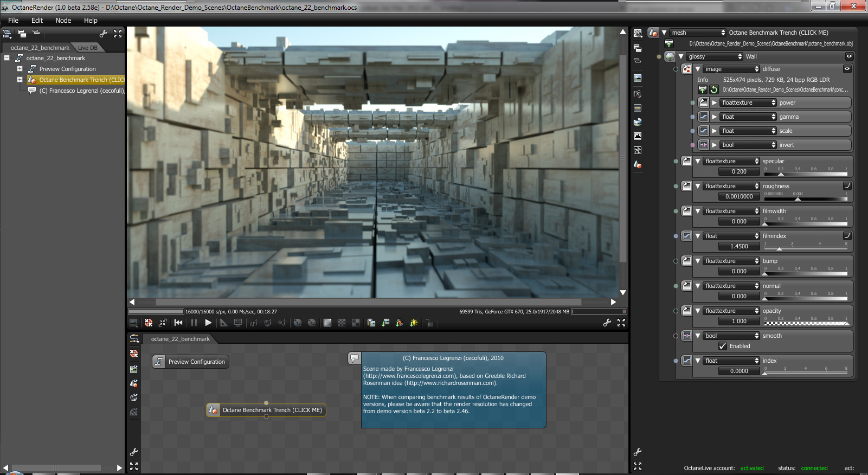Open the glossy material type dropdown
This screenshot has height=475, width=868.
point(715,56)
